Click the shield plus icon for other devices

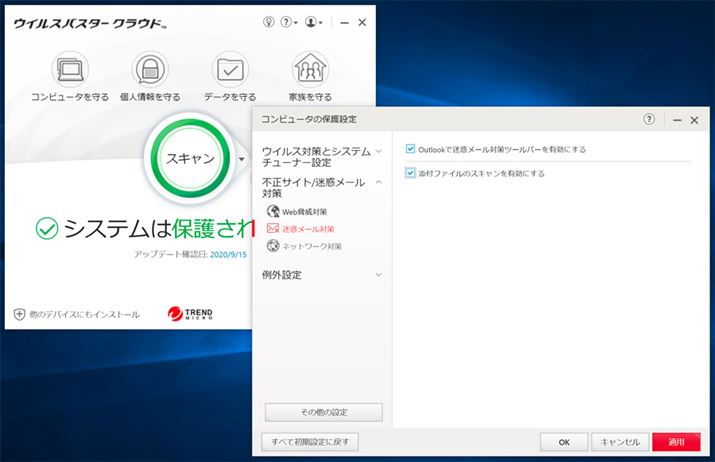[19, 314]
